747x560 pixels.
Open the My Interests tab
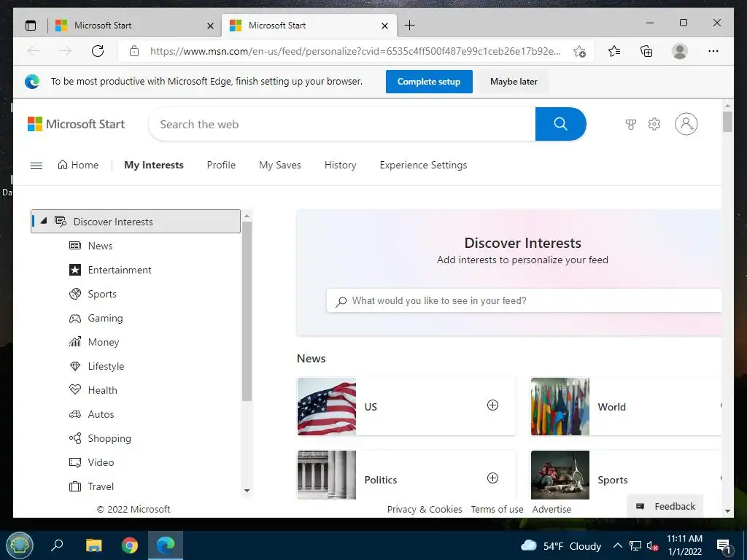[154, 165]
